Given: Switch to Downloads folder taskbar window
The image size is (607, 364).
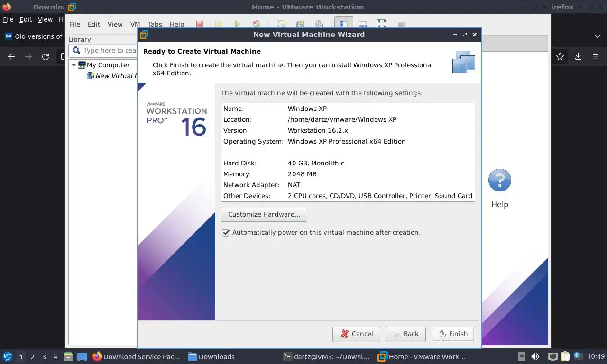Looking at the screenshot, I should [x=212, y=357].
